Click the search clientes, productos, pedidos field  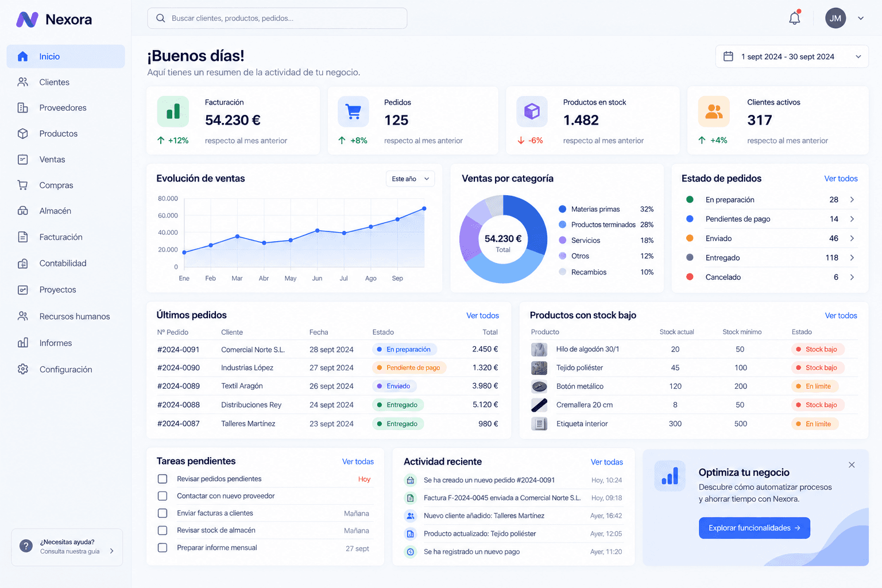(x=277, y=18)
